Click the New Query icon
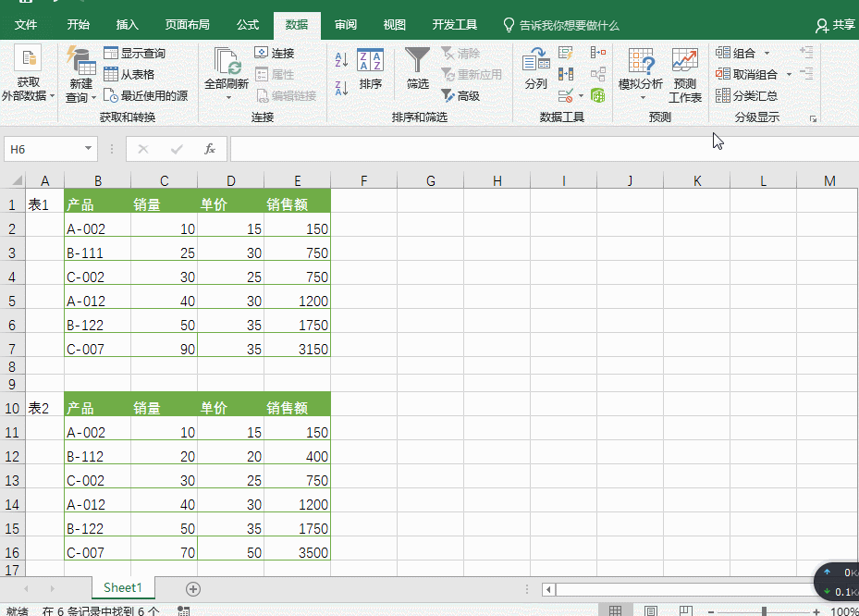Viewport: 859px width, 616px height. (80, 60)
